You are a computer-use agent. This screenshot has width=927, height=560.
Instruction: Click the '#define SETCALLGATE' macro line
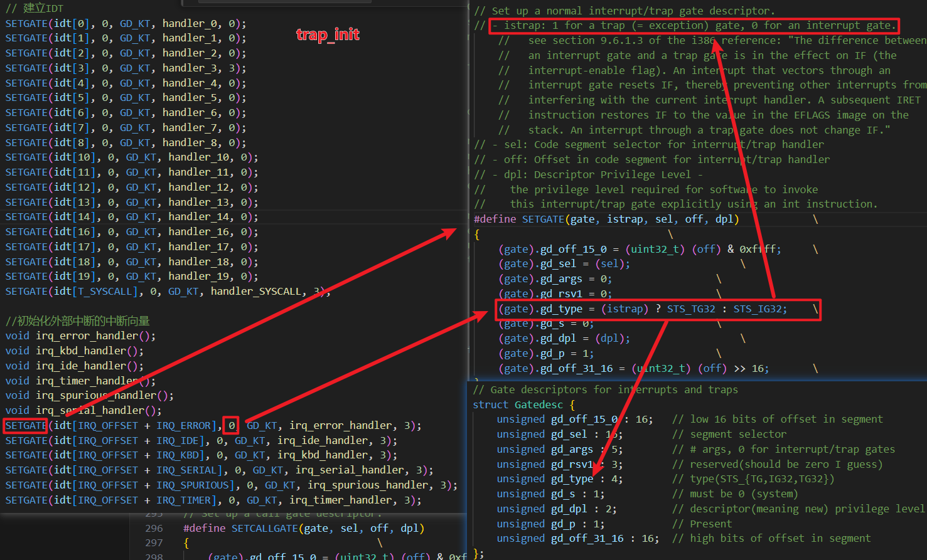[x=304, y=528]
